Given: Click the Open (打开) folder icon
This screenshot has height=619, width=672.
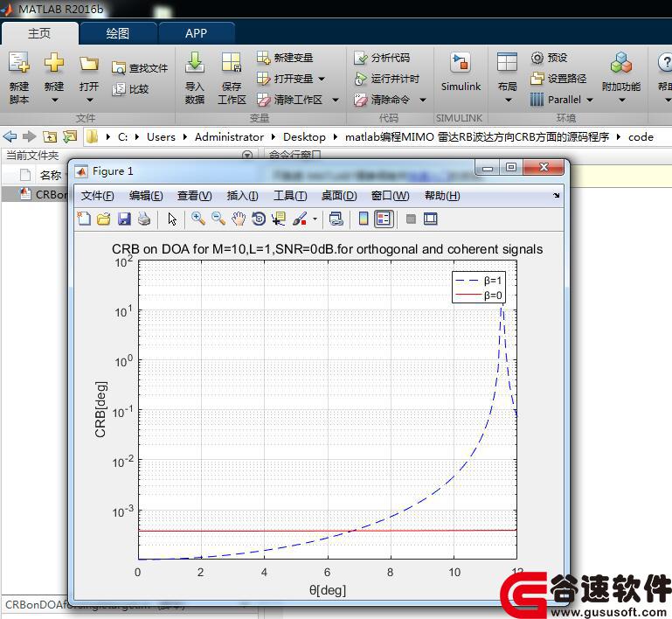Looking at the screenshot, I should coord(89,64).
